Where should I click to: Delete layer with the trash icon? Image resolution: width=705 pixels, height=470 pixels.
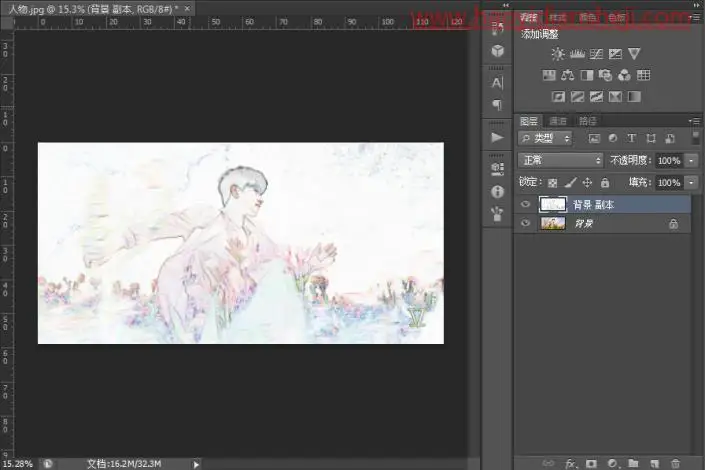pyautogui.click(x=675, y=463)
